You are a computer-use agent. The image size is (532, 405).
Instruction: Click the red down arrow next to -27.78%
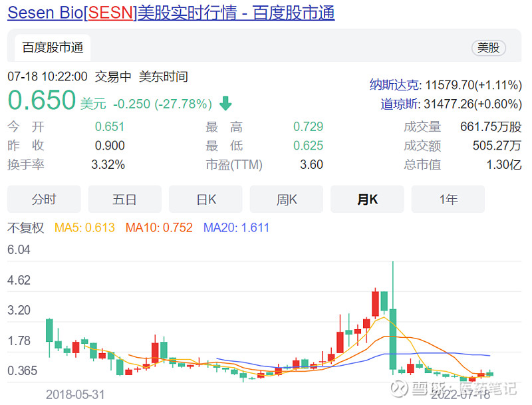[x=224, y=104]
